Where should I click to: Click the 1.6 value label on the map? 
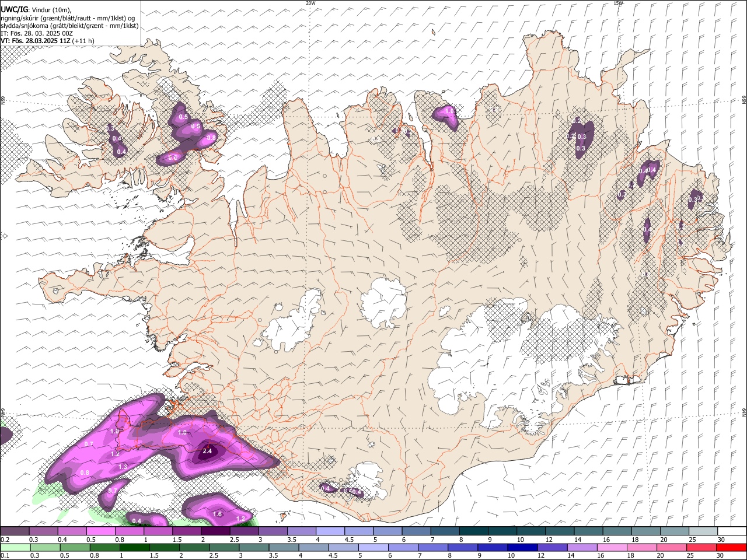(x=217, y=514)
